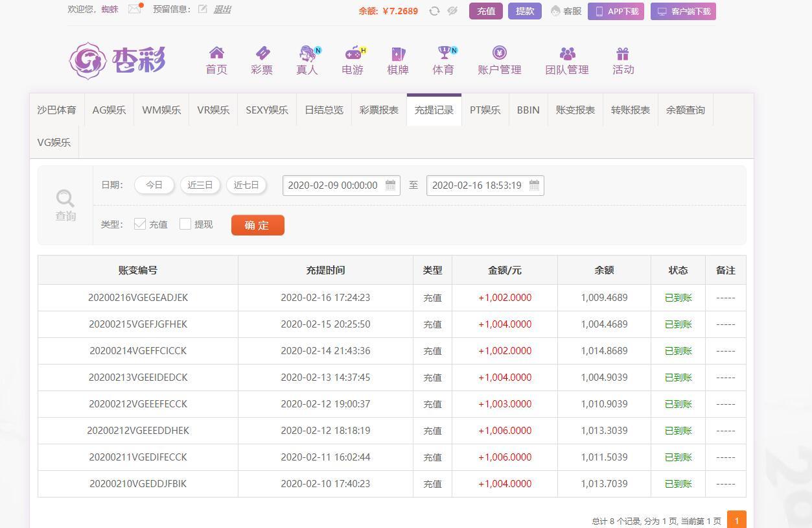Click record 20200212VGEEEDDHEK
The height and width of the screenshot is (528, 812).
tap(138, 431)
